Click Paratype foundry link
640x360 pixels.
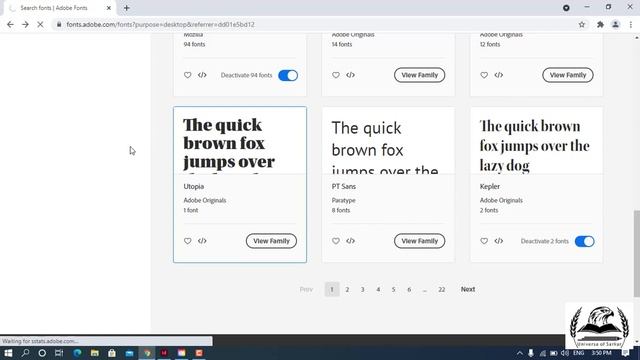click(343, 200)
